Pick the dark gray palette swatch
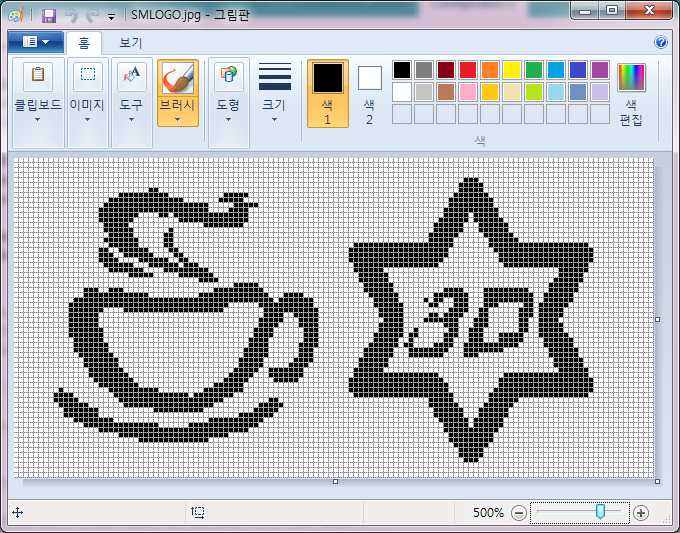This screenshot has height=533, width=680. (x=424, y=70)
